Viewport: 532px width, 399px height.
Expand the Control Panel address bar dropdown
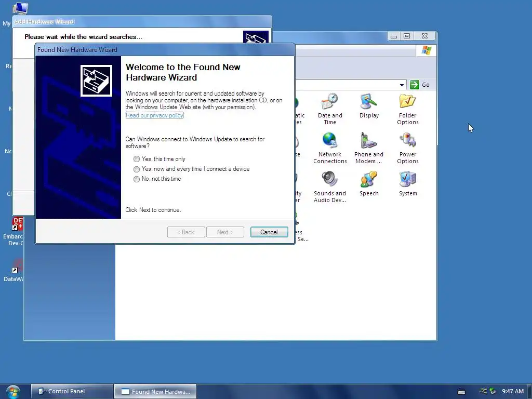pos(402,85)
